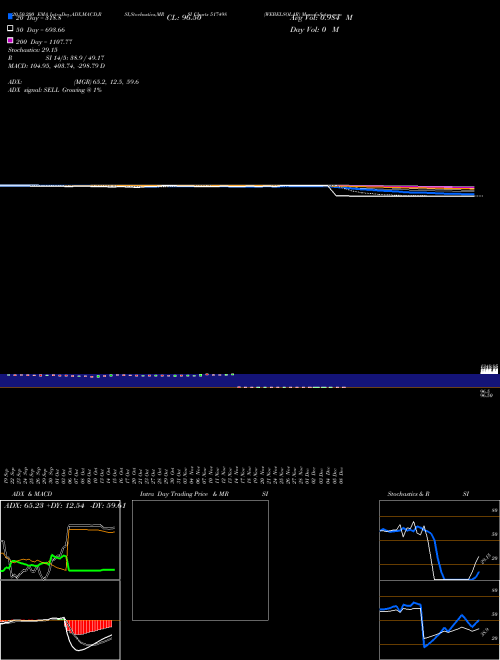Click the empty Intra Day Trading Price panel
The width and height of the screenshot is (500, 660).
tap(200, 560)
